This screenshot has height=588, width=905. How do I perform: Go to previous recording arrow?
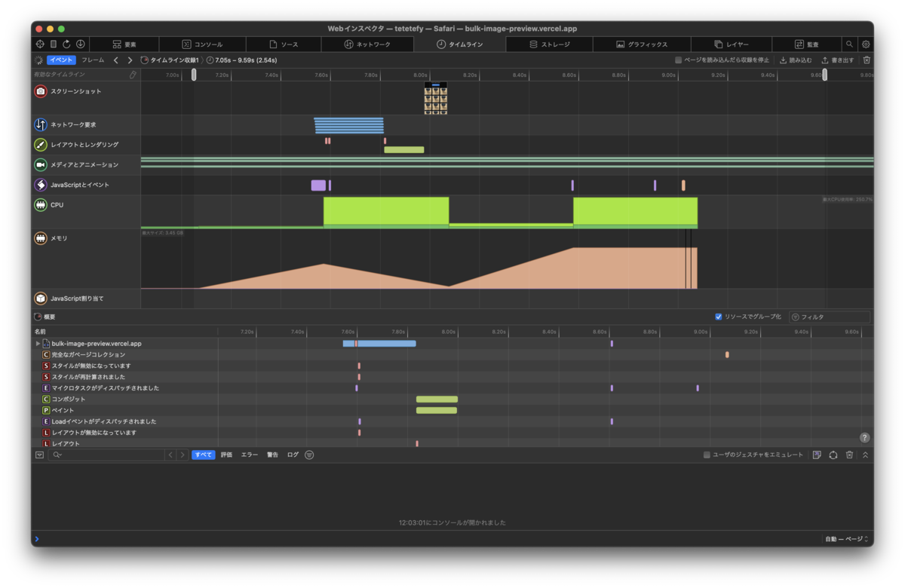point(115,60)
